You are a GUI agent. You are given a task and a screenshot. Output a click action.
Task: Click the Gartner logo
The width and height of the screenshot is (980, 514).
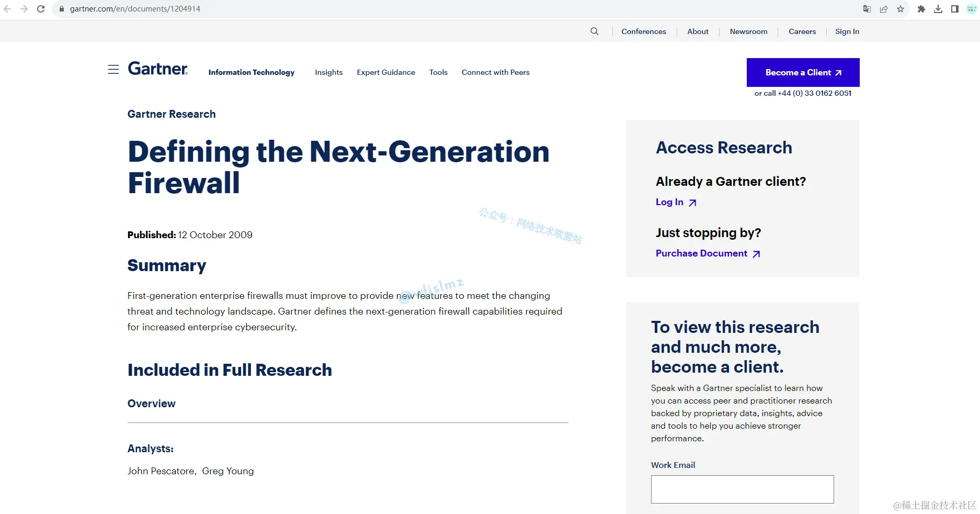(x=157, y=69)
